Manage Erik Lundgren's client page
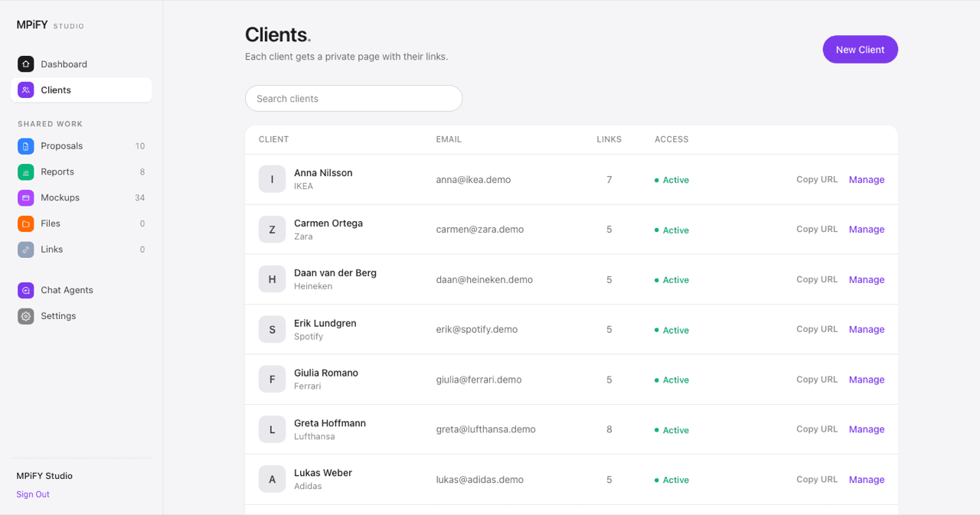The height and width of the screenshot is (515, 980). (x=867, y=330)
